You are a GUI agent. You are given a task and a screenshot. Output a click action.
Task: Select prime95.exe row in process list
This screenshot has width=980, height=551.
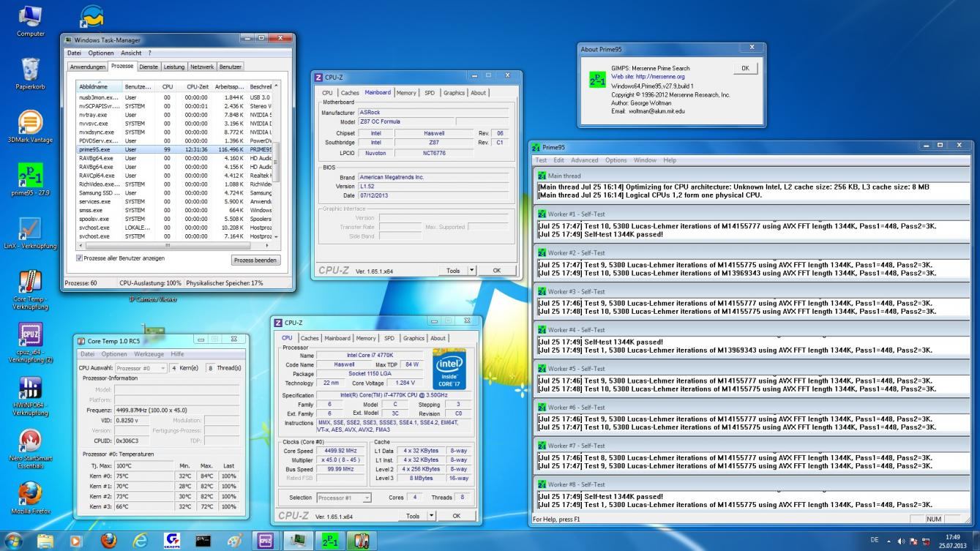(174, 149)
